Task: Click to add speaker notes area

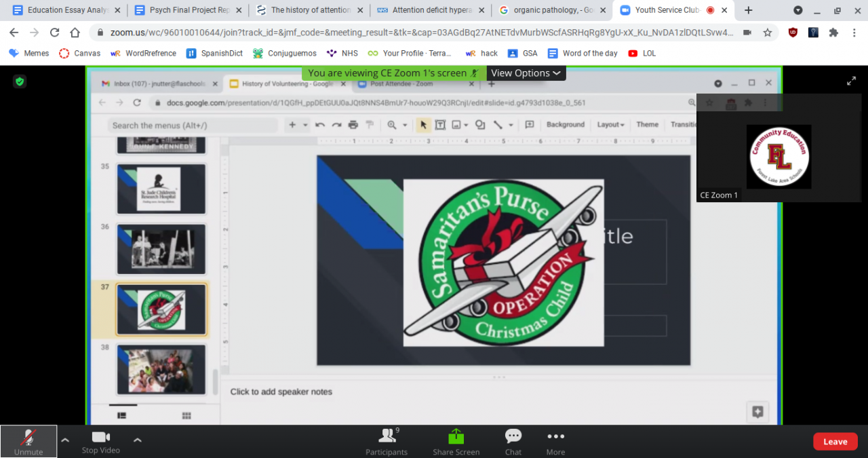Action: click(281, 392)
